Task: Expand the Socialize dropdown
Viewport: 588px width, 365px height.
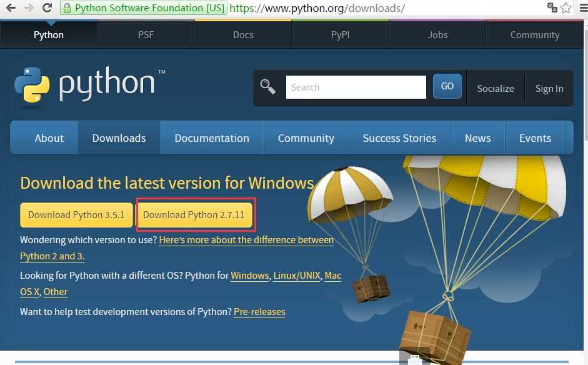Action: [x=496, y=89]
